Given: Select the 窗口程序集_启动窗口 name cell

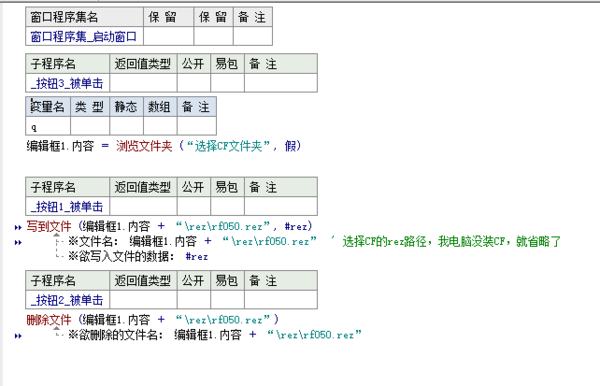Looking at the screenshot, I should [84, 36].
